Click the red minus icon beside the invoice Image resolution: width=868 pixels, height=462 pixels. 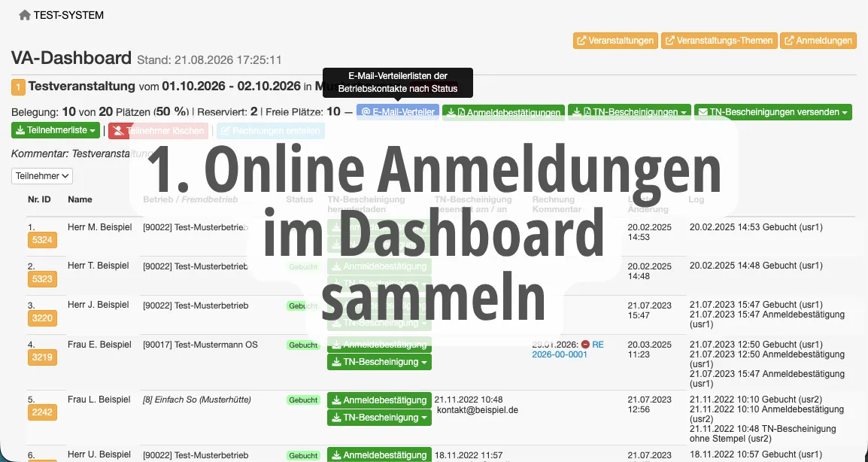coord(585,345)
